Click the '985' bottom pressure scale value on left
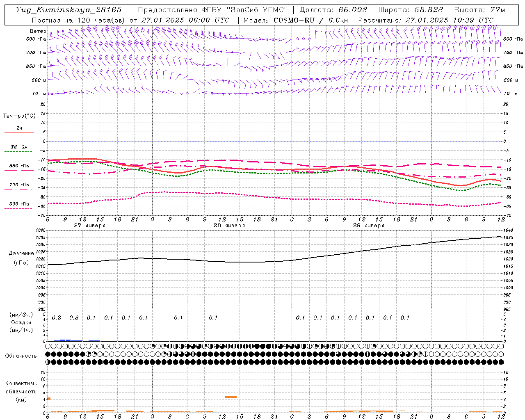525x420 pixels. (x=42, y=309)
